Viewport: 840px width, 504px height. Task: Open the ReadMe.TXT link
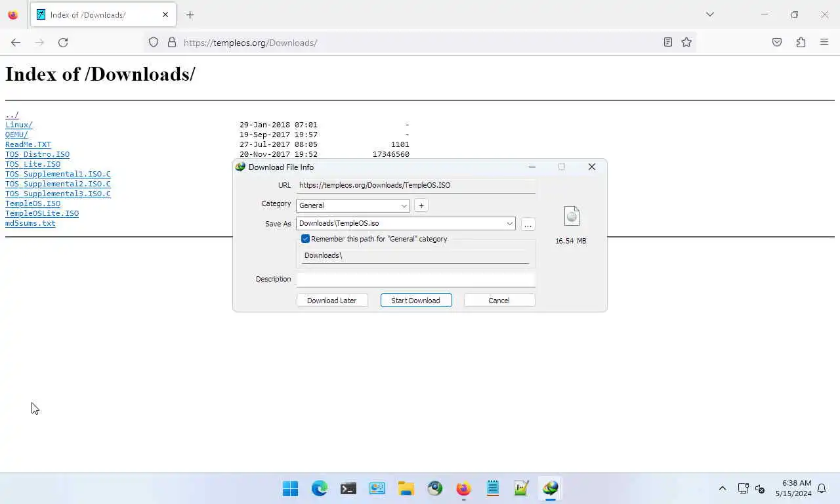click(x=28, y=144)
